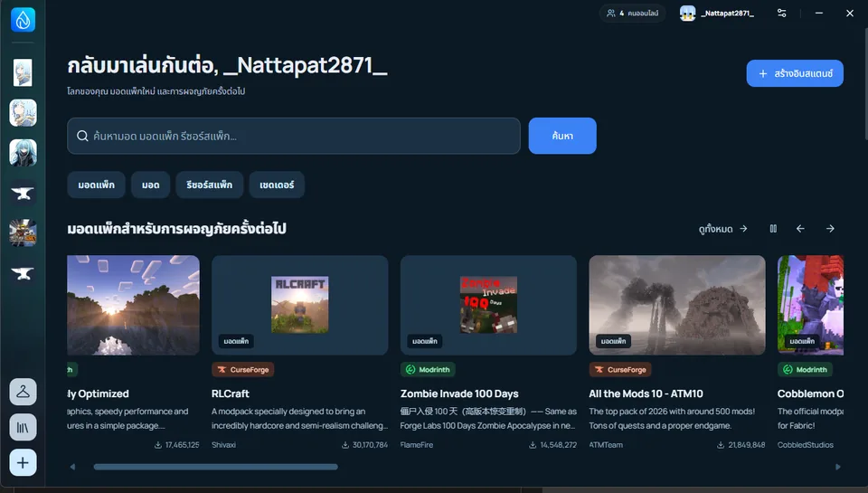Open the colorful modpack instance icon in sidebar
This screenshot has width=868, height=493.
[x=23, y=233]
